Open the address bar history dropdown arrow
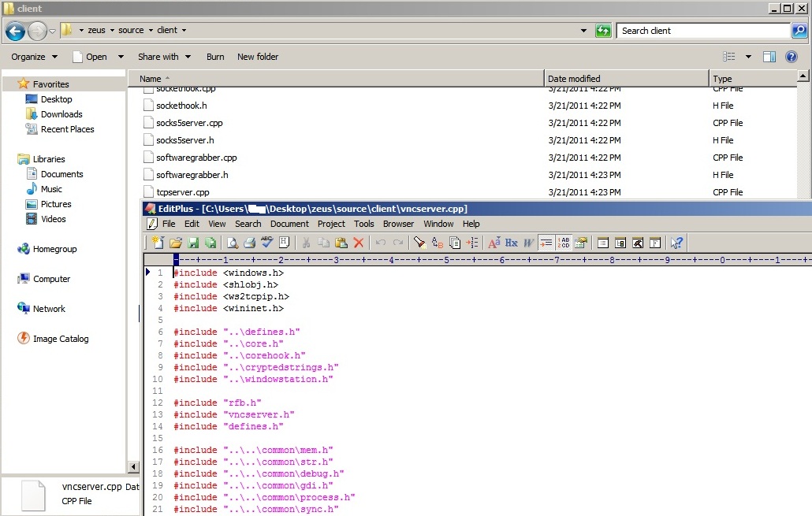 click(x=583, y=31)
